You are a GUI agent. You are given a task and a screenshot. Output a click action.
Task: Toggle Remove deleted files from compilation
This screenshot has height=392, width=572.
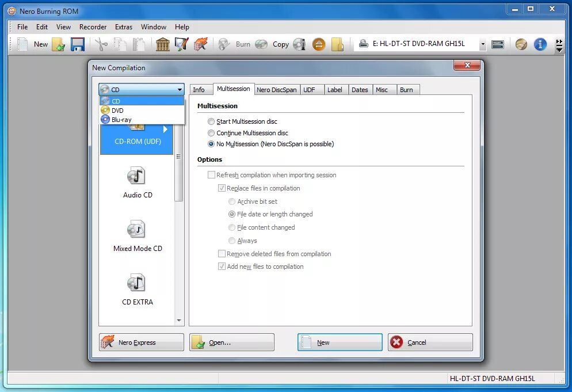(222, 254)
